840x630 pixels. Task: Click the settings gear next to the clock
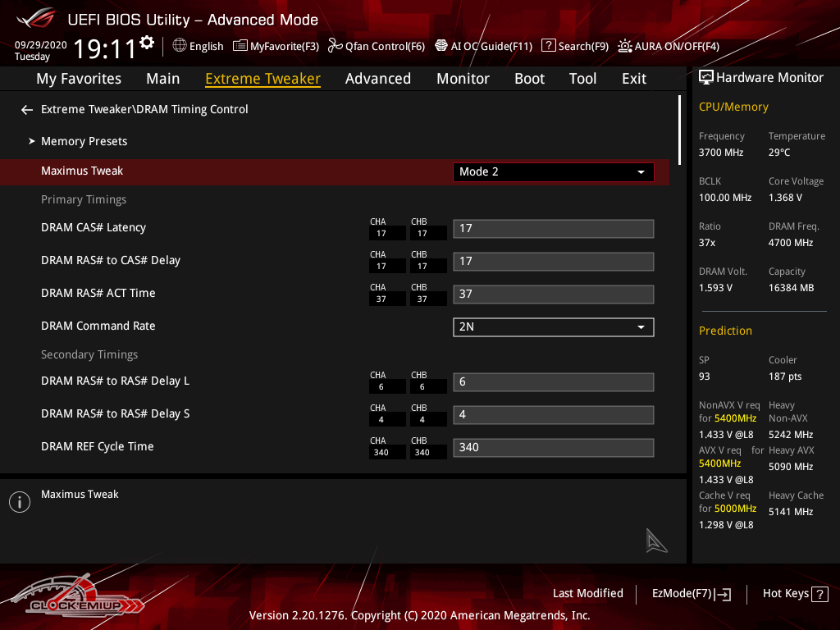(x=147, y=43)
